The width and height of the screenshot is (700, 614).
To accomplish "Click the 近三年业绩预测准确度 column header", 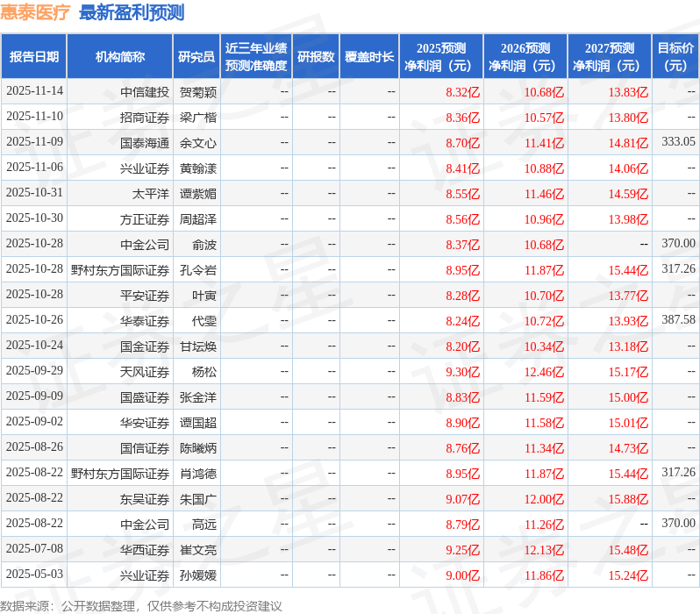I will 256,57.
